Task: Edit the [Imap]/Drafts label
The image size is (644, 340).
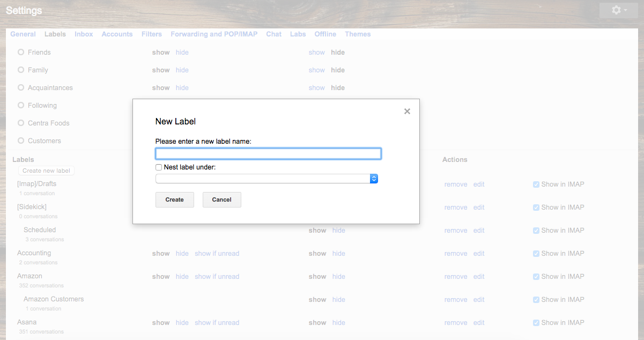Action: click(479, 184)
